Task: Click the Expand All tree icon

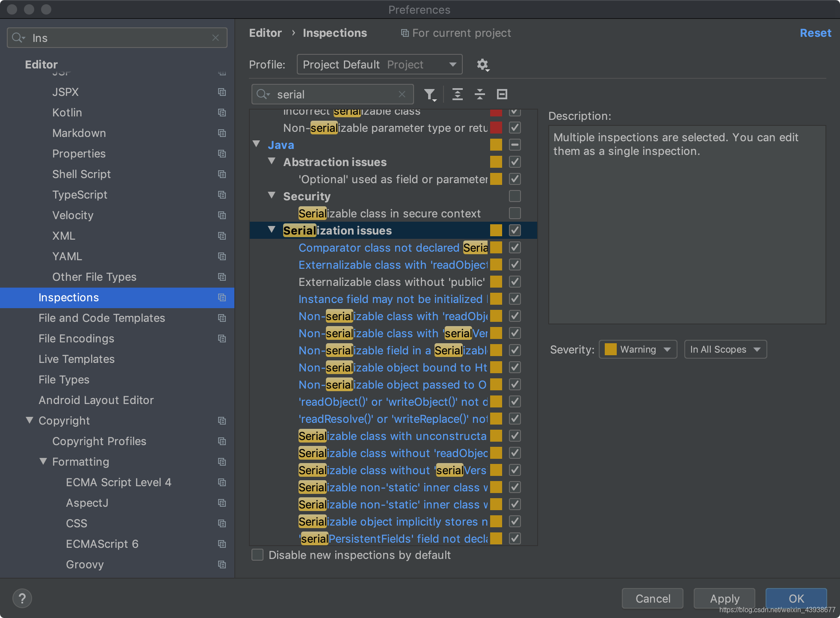Action: [457, 94]
